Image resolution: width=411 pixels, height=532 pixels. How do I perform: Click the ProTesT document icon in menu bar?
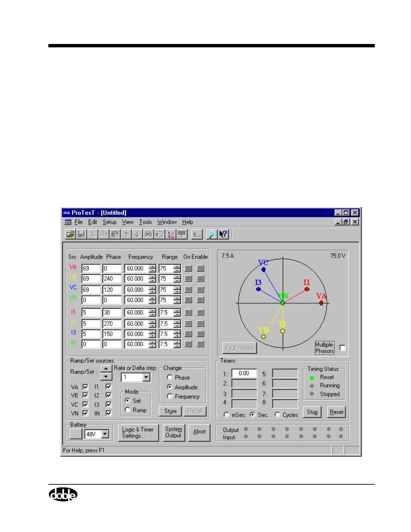[x=68, y=222]
